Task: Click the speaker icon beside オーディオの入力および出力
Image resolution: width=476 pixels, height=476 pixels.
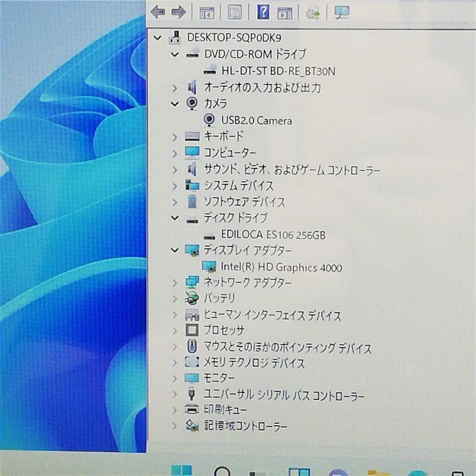Action: (x=192, y=88)
